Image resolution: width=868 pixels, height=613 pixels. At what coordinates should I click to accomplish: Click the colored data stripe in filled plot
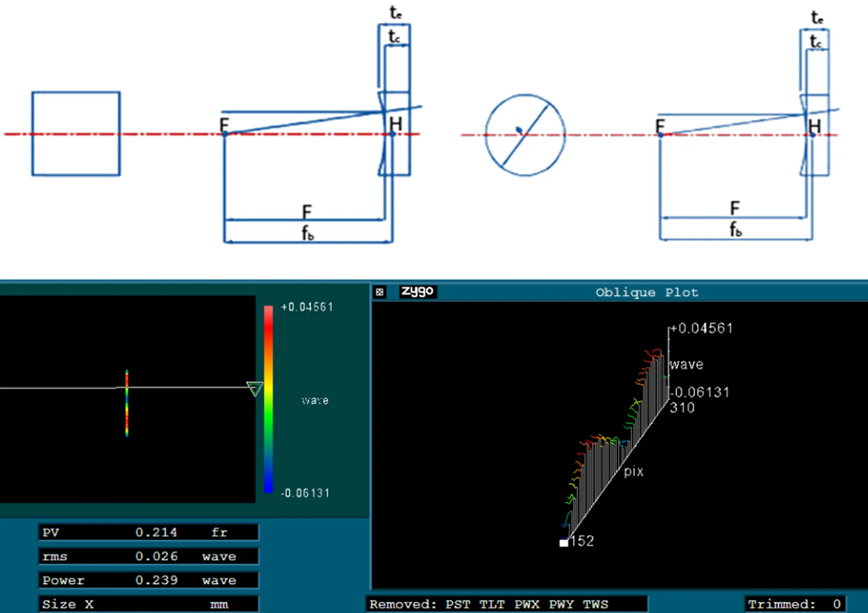127,404
